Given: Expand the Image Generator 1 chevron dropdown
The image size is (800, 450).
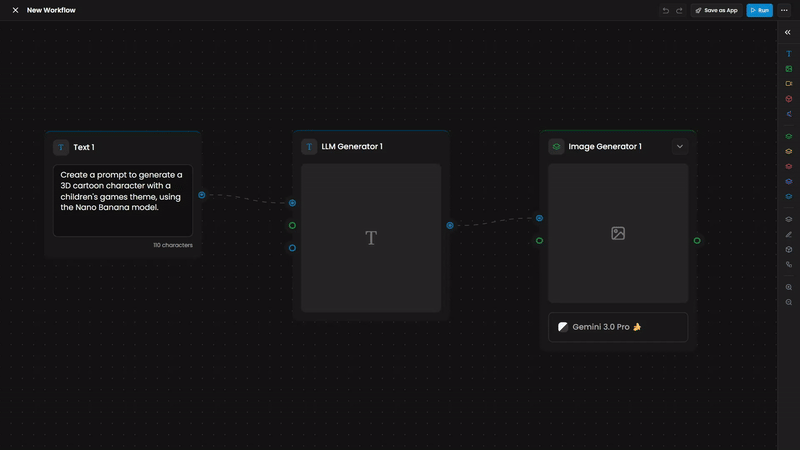Looking at the screenshot, I should click(680, 146).
